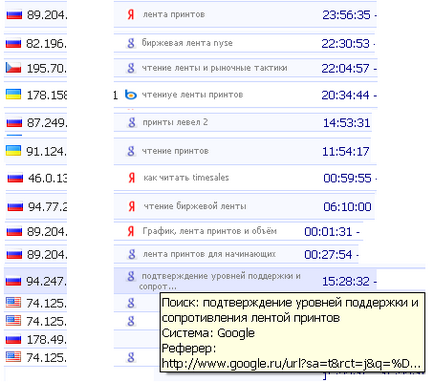Image resolution: width=434 pixels, height=382 pixels.
Task: Click Bing icon beside 'чтениуе ленты принтов'
Action: click(131, 95)
